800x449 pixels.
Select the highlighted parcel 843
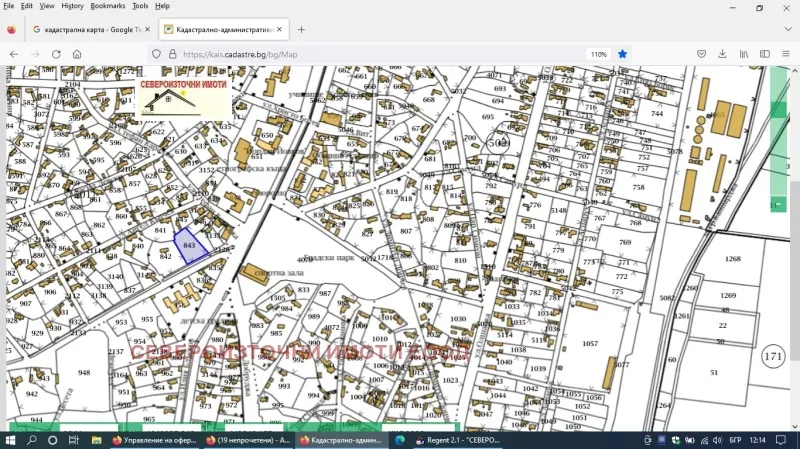click(192, 246)
